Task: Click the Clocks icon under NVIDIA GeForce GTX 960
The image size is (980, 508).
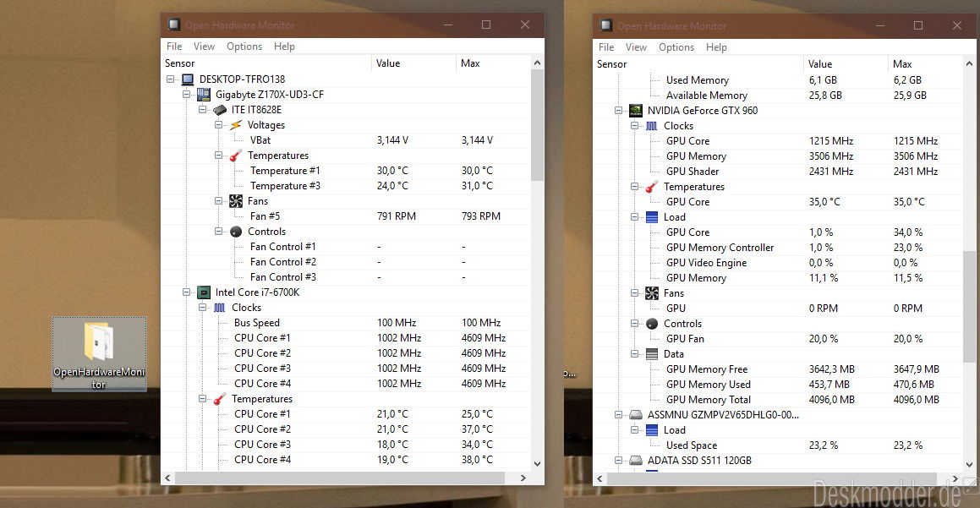Action: click(651, 126)
